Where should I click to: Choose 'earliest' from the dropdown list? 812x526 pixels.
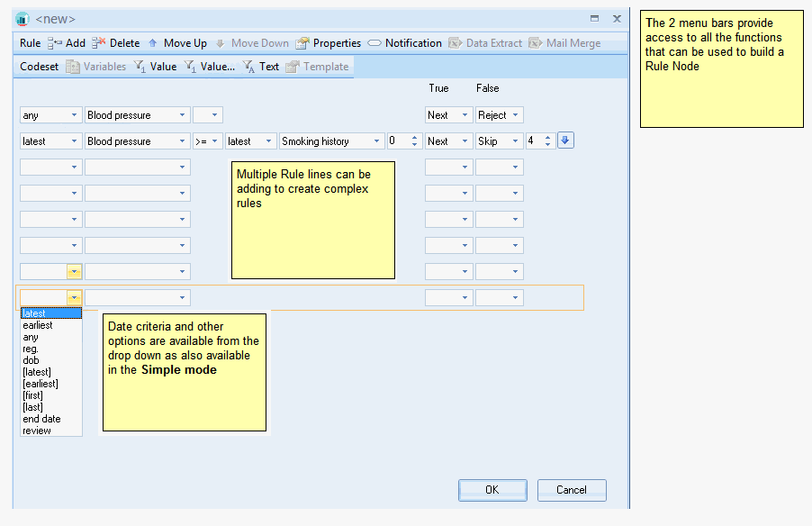[x=38, y=325]
